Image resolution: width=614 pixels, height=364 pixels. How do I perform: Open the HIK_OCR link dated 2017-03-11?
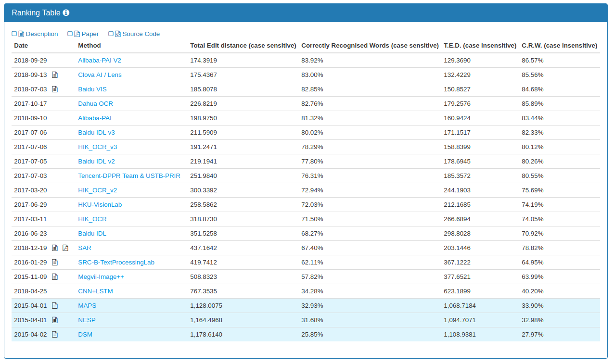[x=92, y=219]
